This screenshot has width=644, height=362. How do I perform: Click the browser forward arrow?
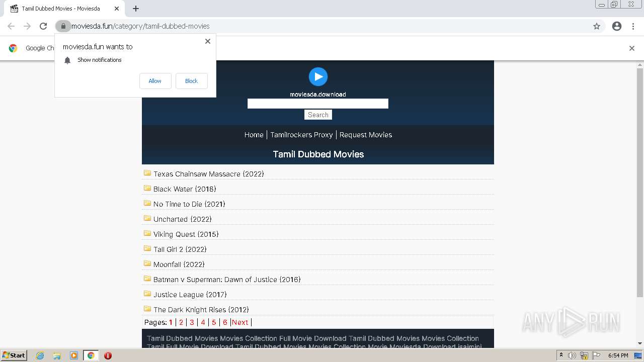click(x=27, y=26)
